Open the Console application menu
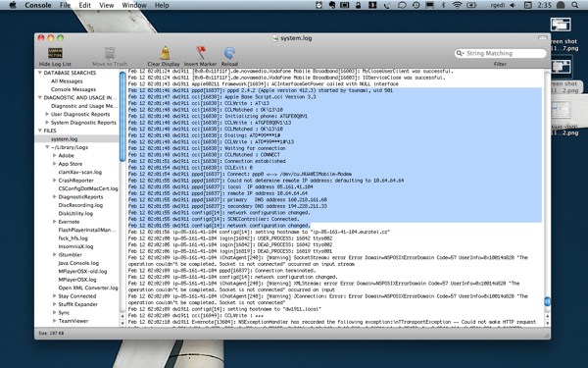The image size is (588, 368). [x=38, y=5]
